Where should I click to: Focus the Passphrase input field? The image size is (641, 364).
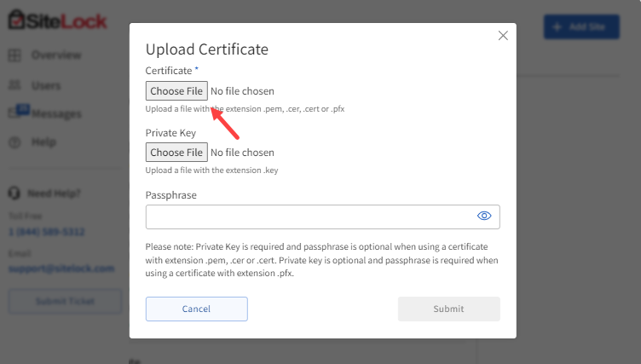tap(309, 217)
